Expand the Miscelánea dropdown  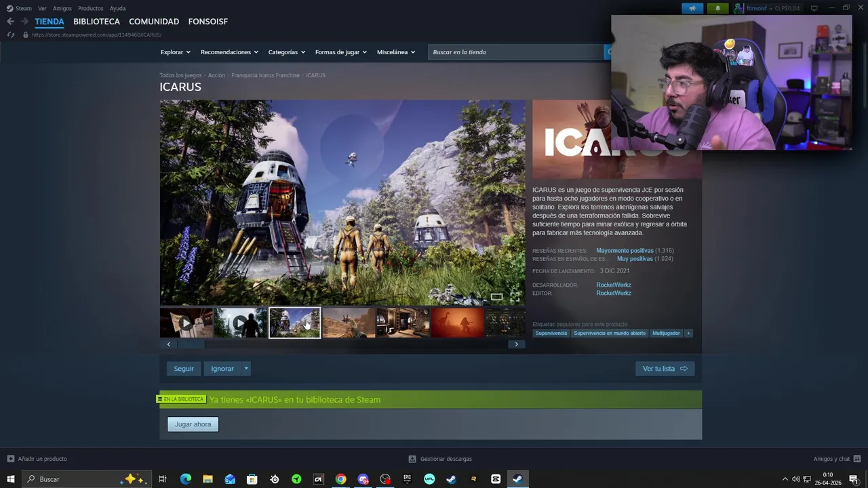[395, 52]
